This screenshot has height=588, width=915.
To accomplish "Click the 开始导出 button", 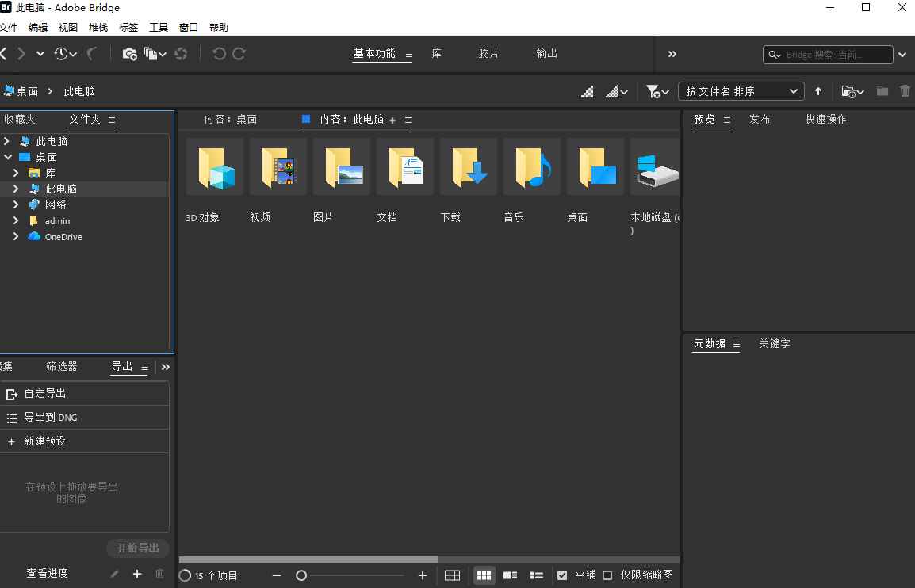I will 138,548.
